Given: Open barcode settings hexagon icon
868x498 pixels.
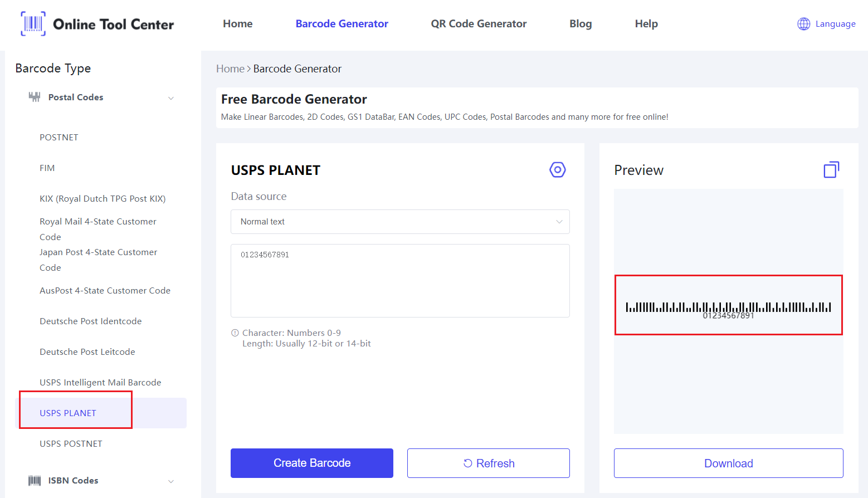Looking at the screenshot, I should click(557, 170).
